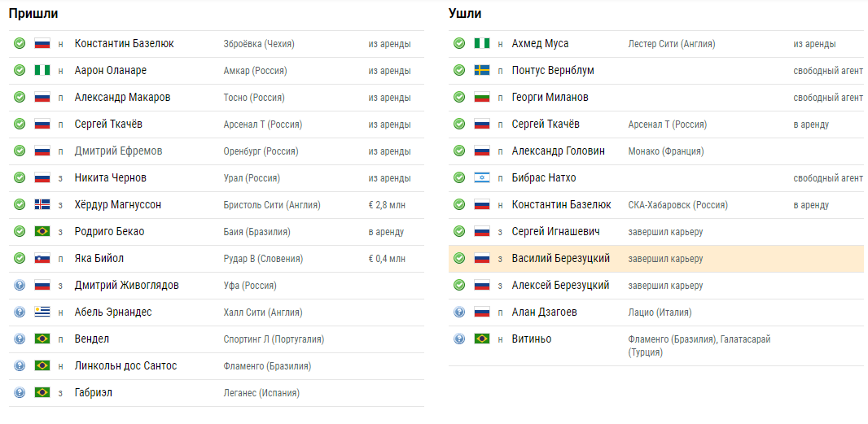Image resolution: width=868 pixels, height=424 pixels.
Task: Open player Александр Головин link
Action: [x=558, y=151]
